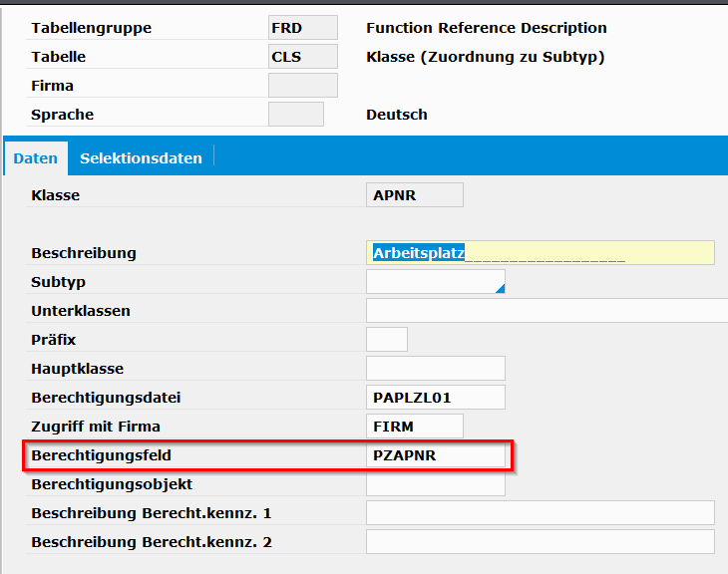Image resolution: width=728 pixels, height=574 pixels.
Task: Click the Tabelle field showing CLS
Action: pyautogui.click(x=303, y=57)
